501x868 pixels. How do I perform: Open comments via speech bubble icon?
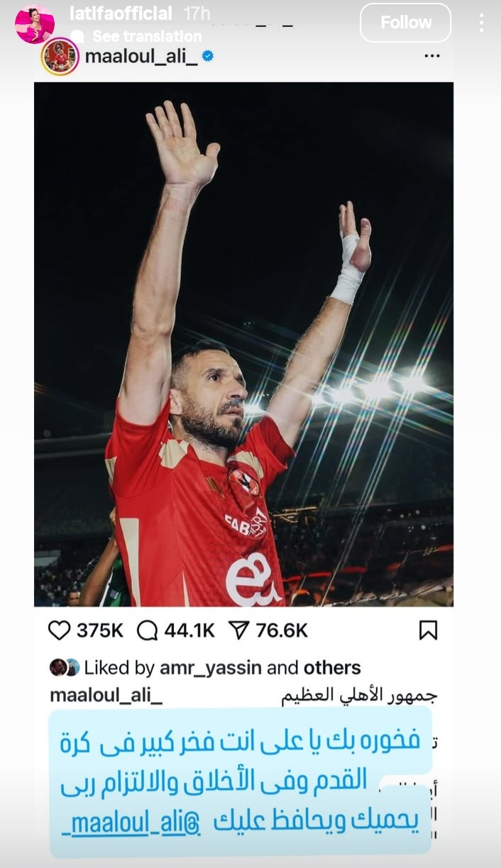pos(147,630)
